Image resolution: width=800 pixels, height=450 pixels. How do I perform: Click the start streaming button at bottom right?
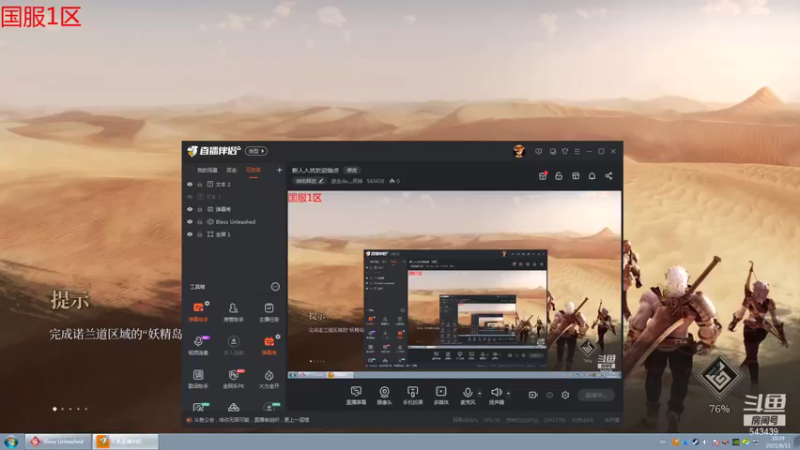(x=596, y=395)
